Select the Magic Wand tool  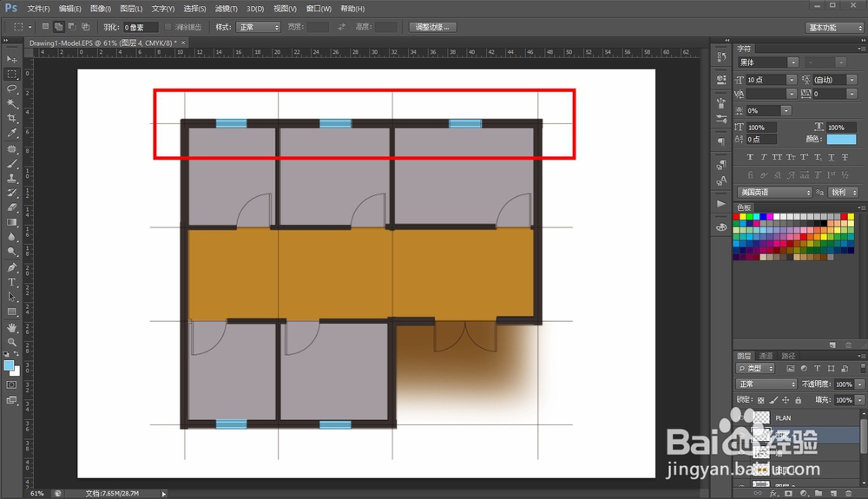[x=11, y=103]
